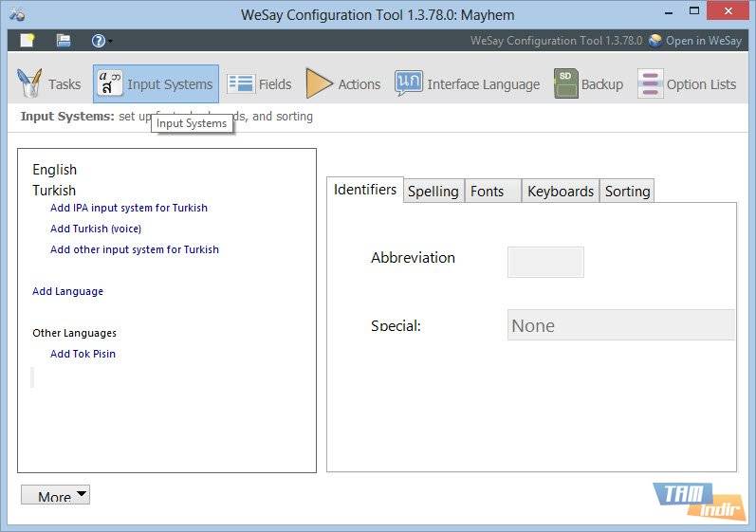Open the Fields configuration
The width and height of the screenshot is (756, 532).
coord(260,84)
